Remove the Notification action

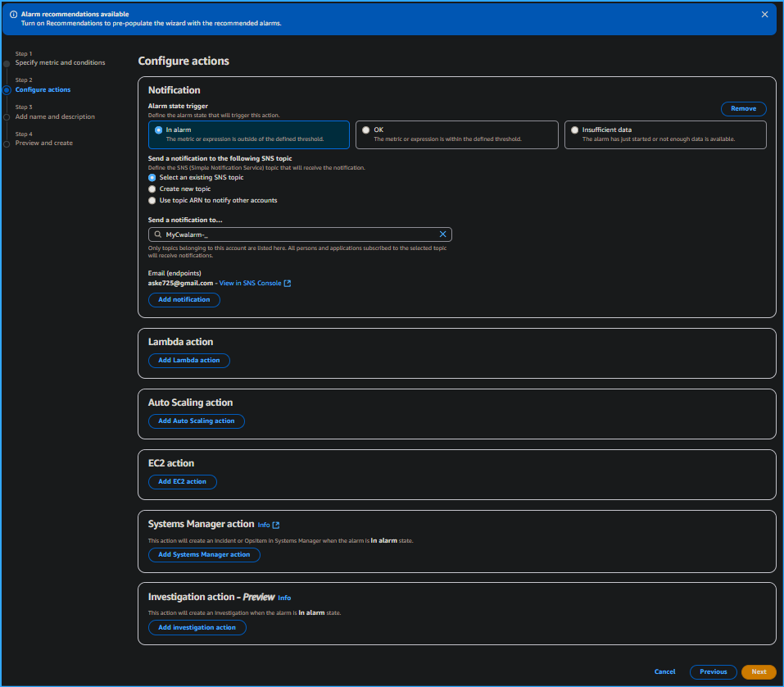(742, 108)
